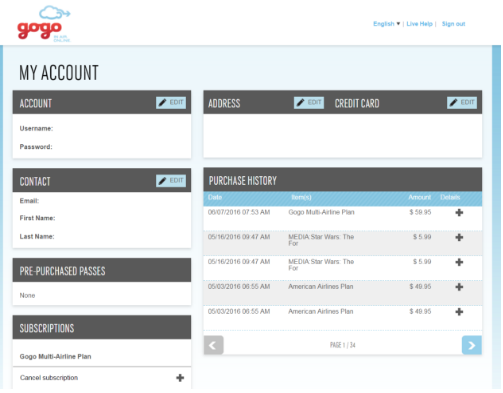Click the Amount column header
The width and height of the screenshot is (503, 393).
tap(420, 197)
